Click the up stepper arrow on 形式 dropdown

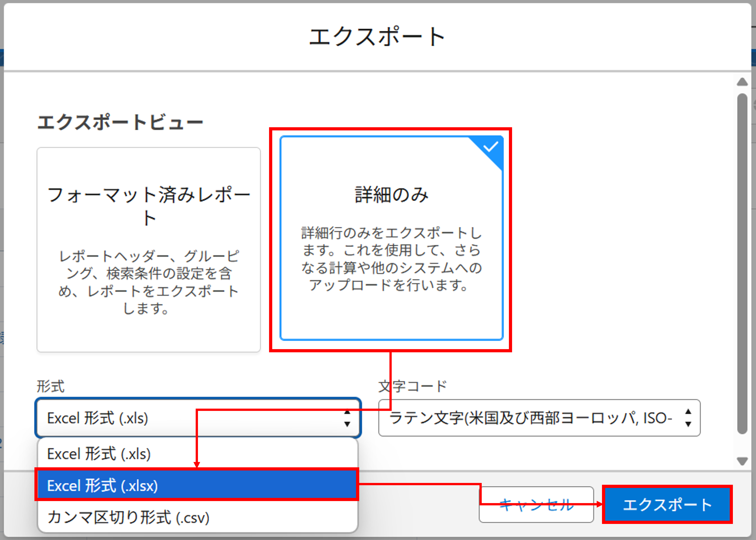click(347, 412)
